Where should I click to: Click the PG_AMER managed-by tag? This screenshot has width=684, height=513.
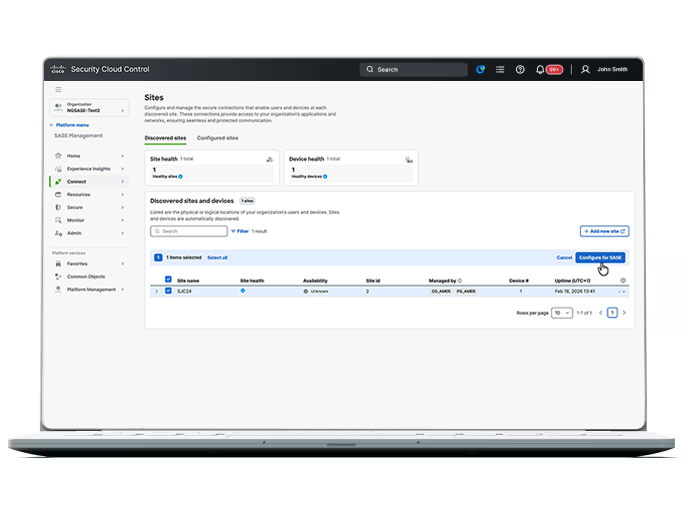pos(466,291)
